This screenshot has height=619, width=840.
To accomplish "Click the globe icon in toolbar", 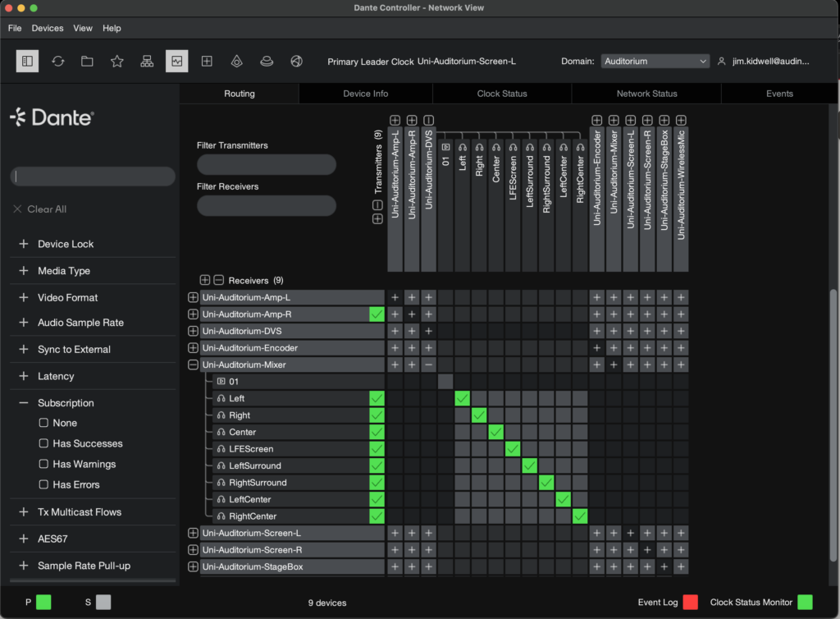I will pyautogui.click(x=296, y=62).
